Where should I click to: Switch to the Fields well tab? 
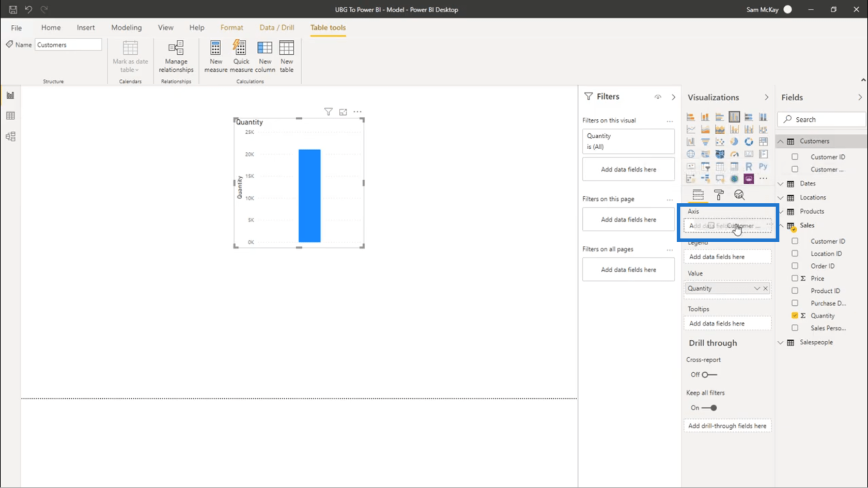click(698, 195)
